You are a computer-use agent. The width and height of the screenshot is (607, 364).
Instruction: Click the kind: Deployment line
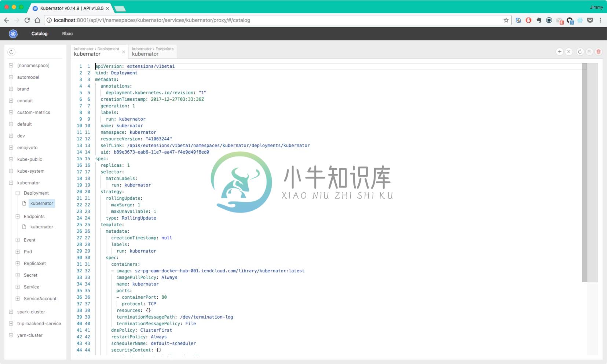click(x=116, y=73)
